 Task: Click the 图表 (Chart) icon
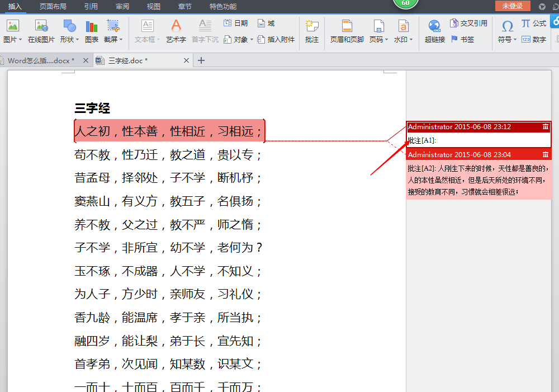coord(92,31)
